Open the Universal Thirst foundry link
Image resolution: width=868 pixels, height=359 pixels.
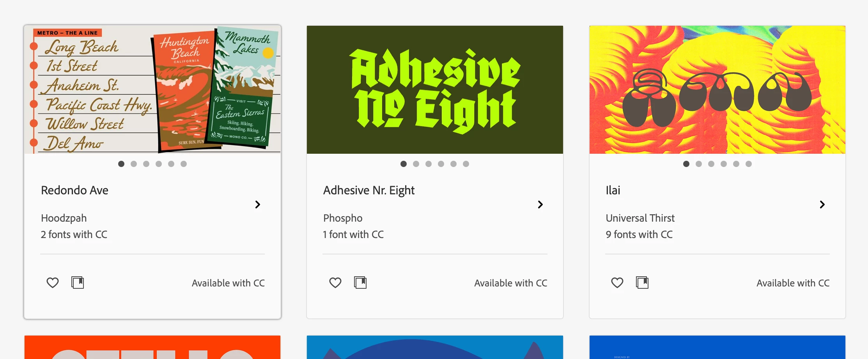point(640,218)
